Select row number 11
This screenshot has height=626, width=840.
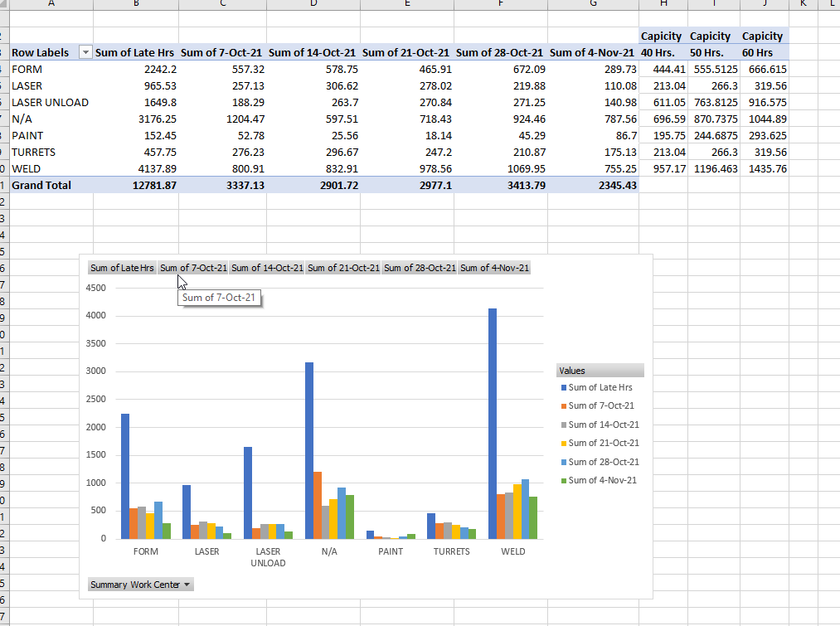coord(5,185)
